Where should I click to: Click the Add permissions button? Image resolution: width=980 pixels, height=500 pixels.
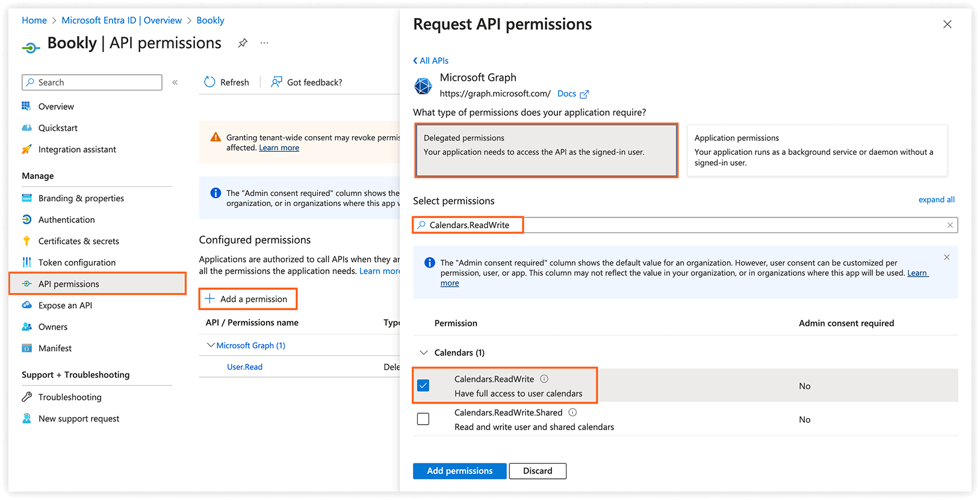click(460, 471)
